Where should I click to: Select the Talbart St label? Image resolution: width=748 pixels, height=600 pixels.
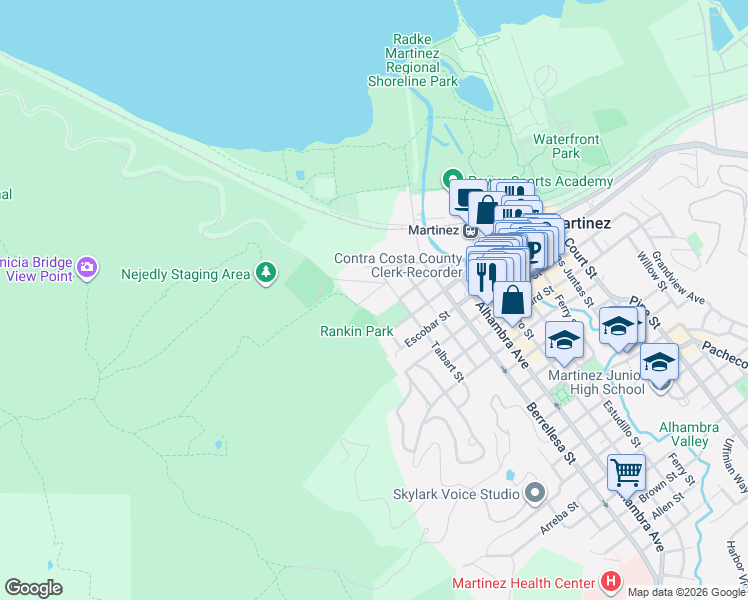click(x=447, y=362)
